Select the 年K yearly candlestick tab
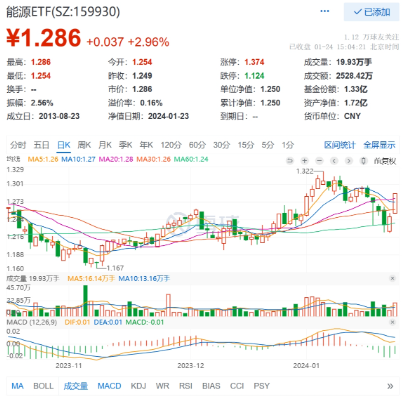Image resolution: width=413 pixels, height=397 pixels. [x=146, y=145]
